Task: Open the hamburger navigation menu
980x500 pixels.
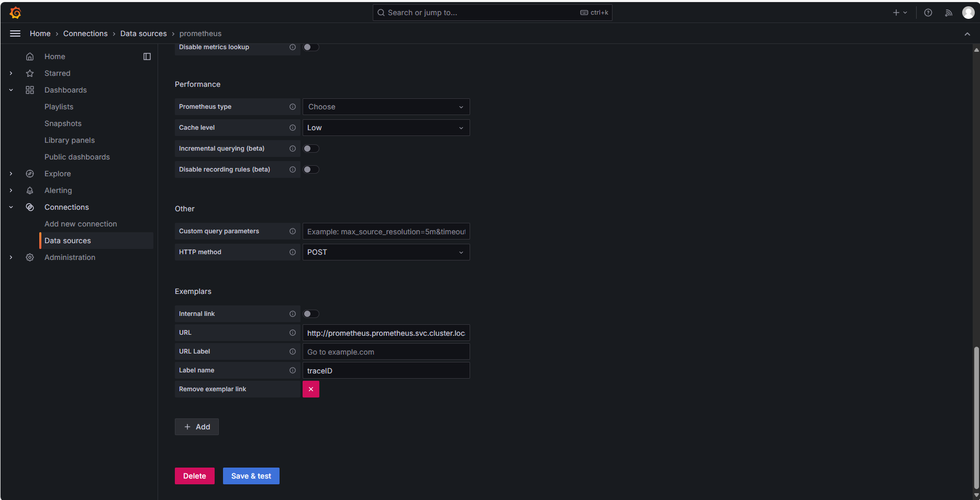Action: [x=15, y=33]
